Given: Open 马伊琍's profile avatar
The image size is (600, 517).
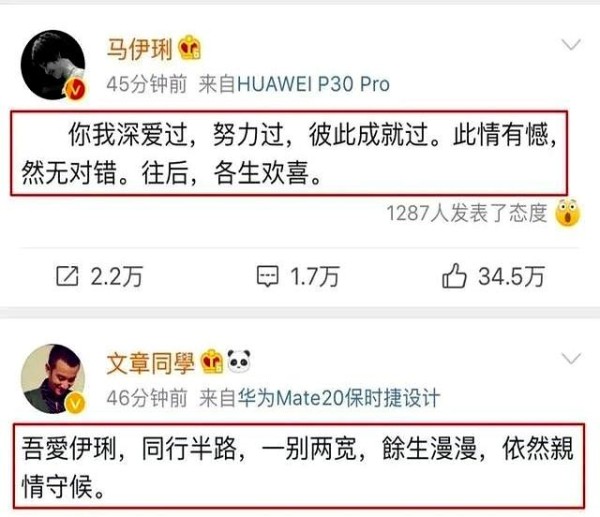Looking at the screenshot, I should click(x=53, y=64).
